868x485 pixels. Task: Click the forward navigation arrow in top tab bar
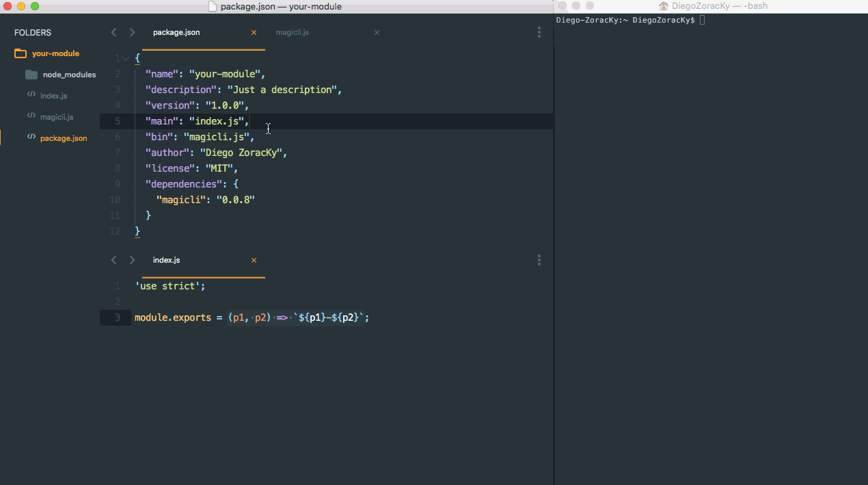[x=132, y=31]
